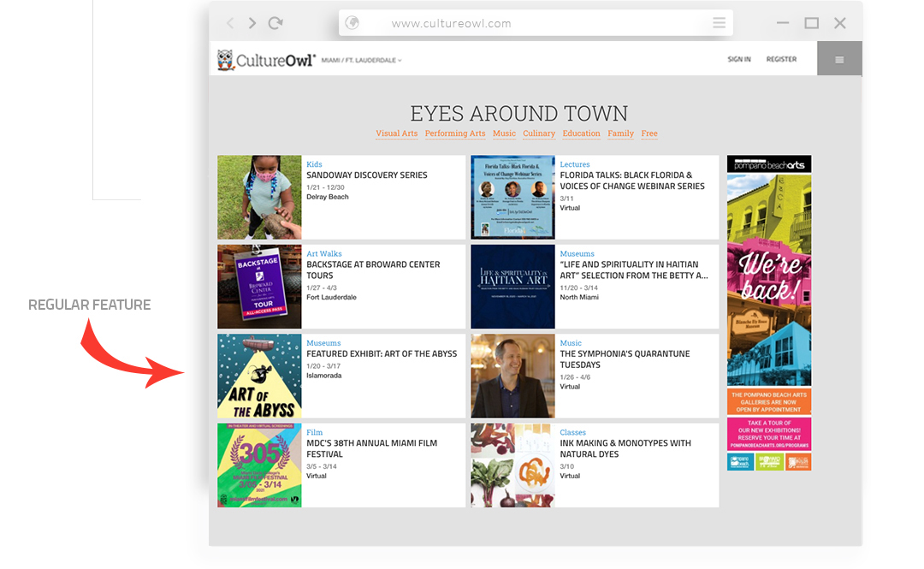Click the Art Walks category label
924x569 pixels.
point(324,253)
